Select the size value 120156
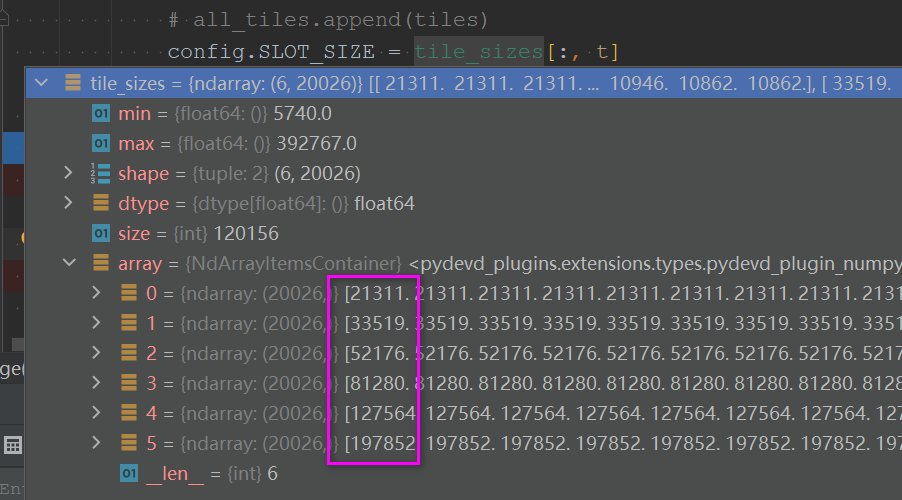 (x=246, y=233)
